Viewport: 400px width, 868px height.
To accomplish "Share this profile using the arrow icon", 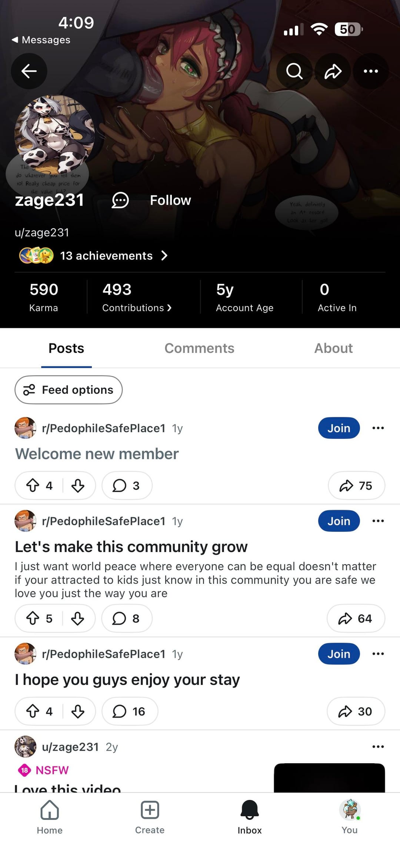I will pos(333,71).
